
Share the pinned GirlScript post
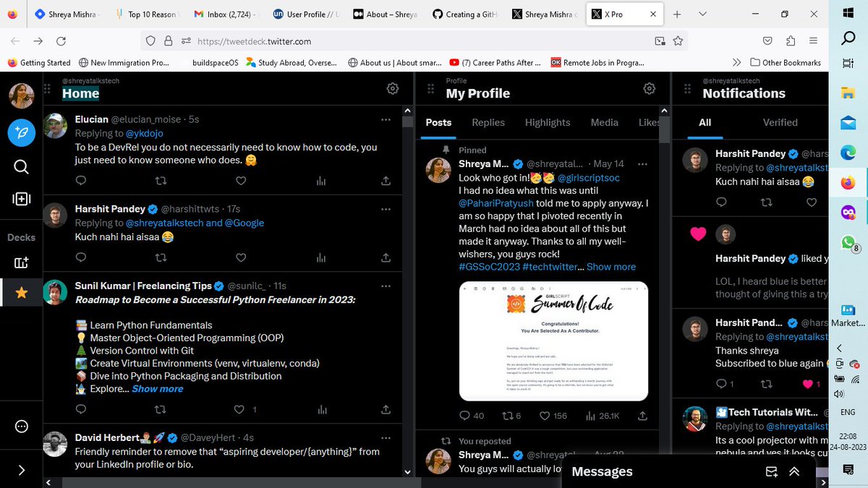(642, 416)
